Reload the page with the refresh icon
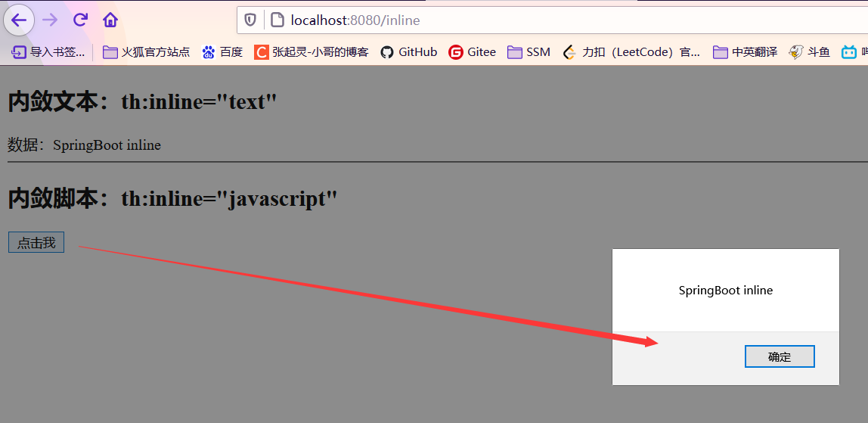The image size is (868, 423). click(x=81, y=20)
